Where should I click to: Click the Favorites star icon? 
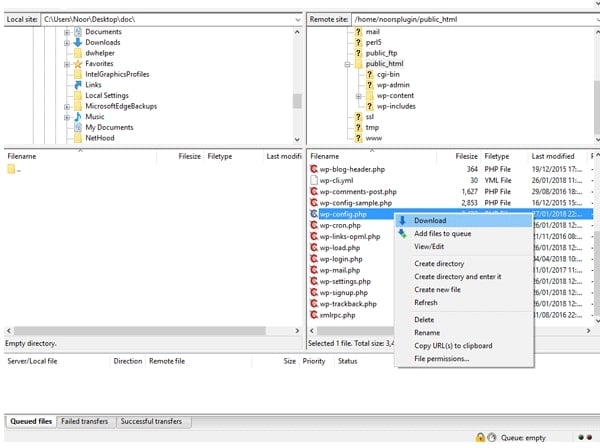(78, 64)
